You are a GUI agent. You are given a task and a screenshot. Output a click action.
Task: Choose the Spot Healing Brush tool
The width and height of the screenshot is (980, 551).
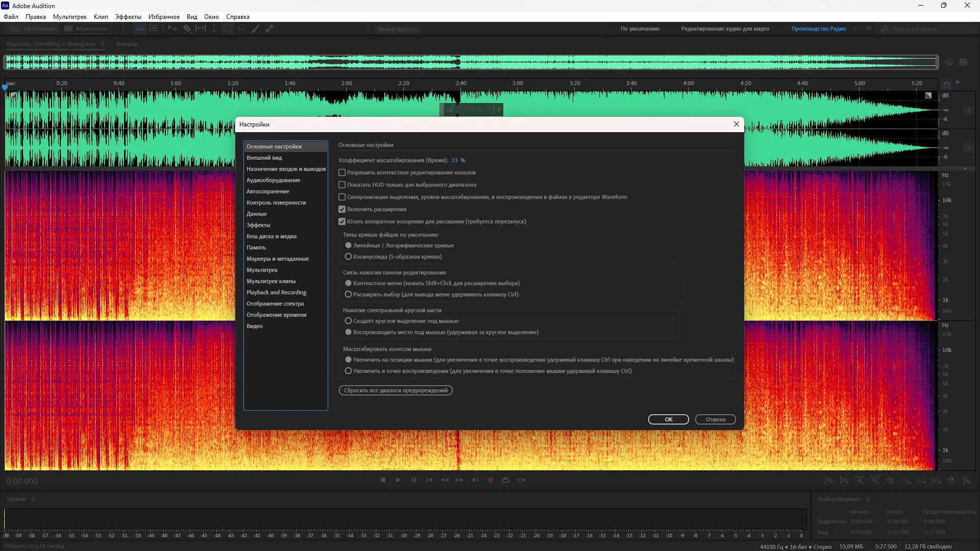(269, 29)
